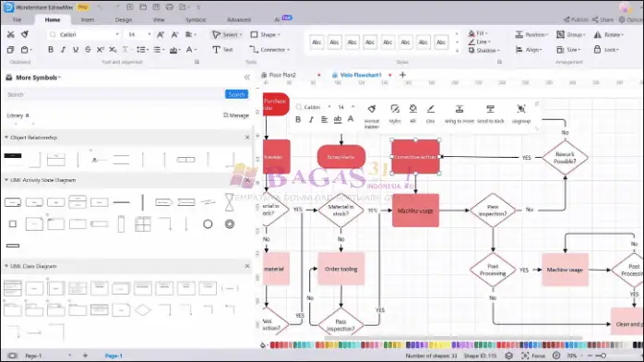The width and height of the screenshot is (644, 362).
Task: Click the fill bucket icon beside color bar
Action: 263,345
